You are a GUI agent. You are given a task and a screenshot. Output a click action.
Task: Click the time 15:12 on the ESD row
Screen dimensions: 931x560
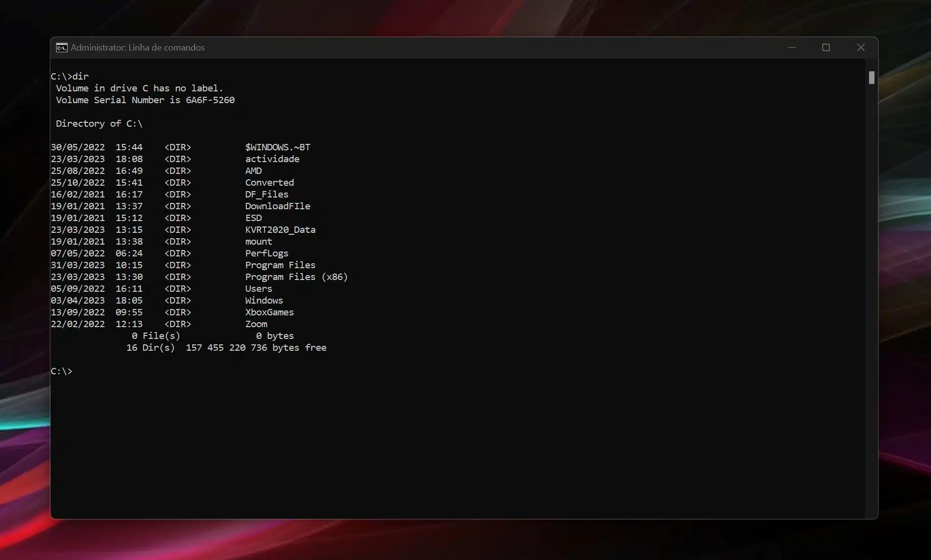[x=129, y=218]
